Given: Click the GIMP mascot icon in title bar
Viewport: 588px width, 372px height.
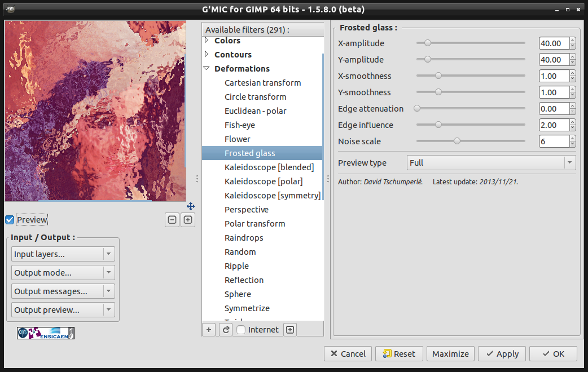Looking at the screenshot, I should [11, 10].
